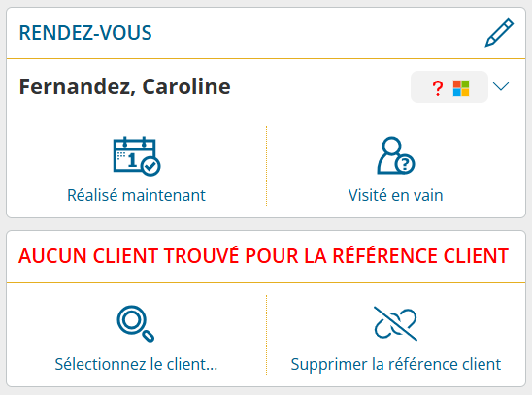
Task: Expand the Fernandez, Caroline chevron
Action: 501,86
